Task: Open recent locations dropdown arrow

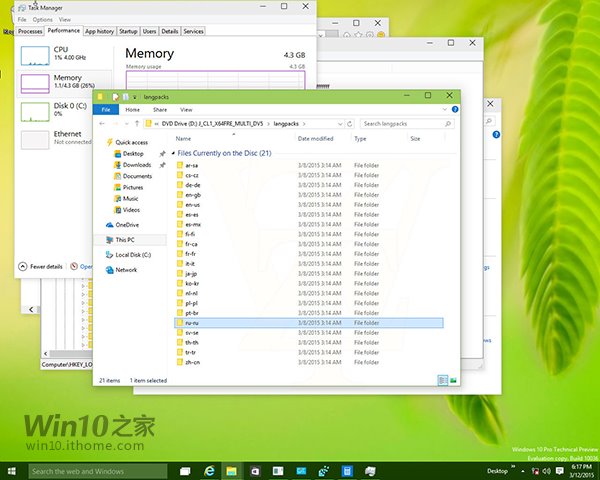Action: (x=127, y=124)
